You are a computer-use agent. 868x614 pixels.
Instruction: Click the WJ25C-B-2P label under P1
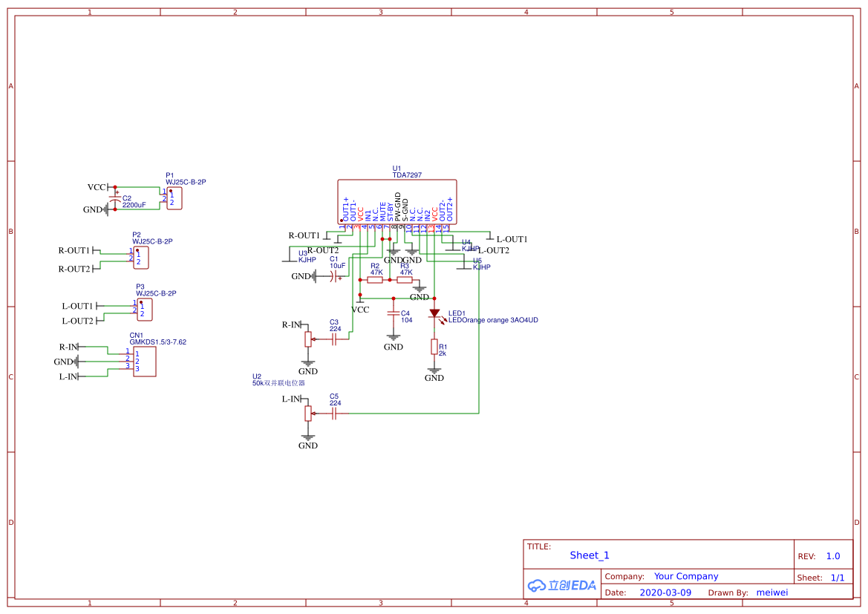coord(186,182)
